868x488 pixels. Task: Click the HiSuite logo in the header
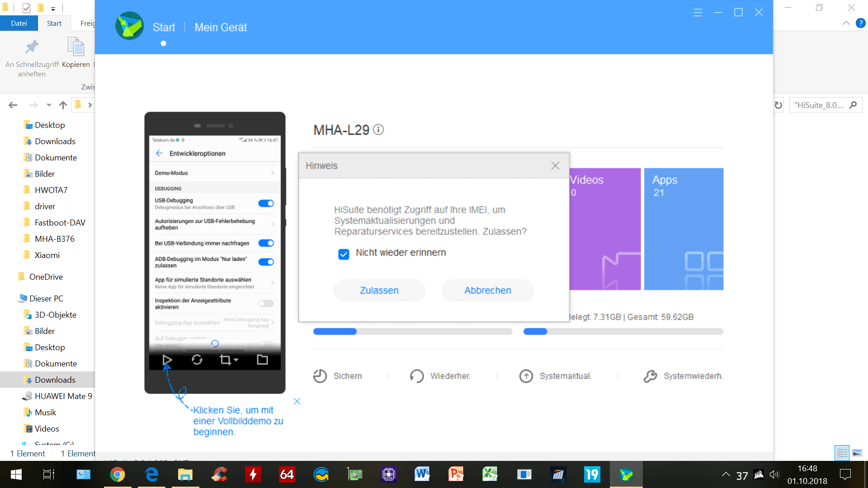click(x=129, y=26)
